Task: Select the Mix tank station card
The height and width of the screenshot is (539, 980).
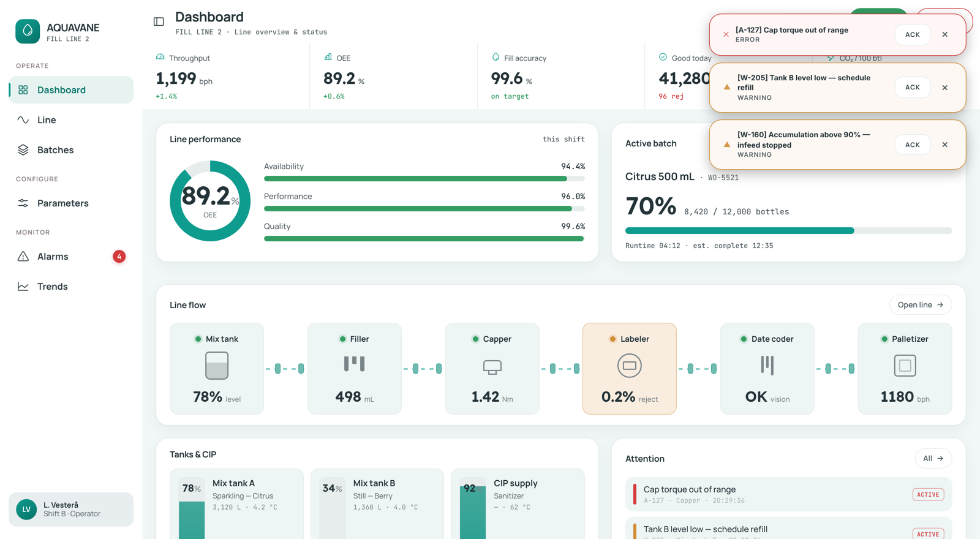Action: [217, 369]
